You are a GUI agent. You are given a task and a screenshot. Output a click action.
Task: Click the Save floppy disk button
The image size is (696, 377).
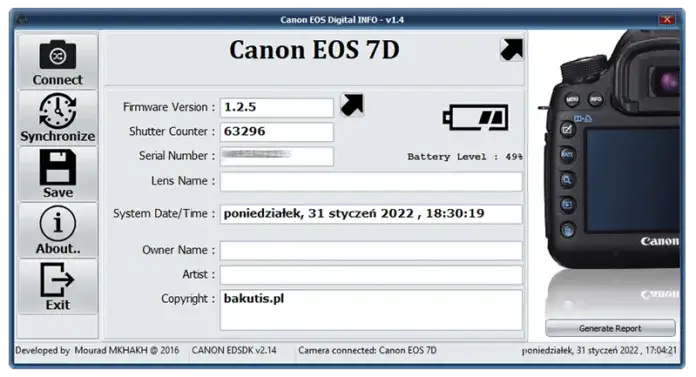pos(58,174)
